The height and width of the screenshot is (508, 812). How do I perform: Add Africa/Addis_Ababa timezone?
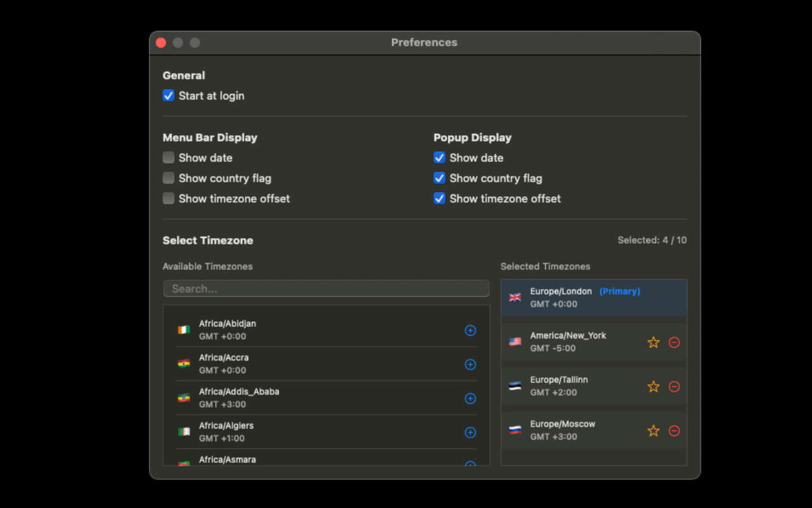[470, 399]
